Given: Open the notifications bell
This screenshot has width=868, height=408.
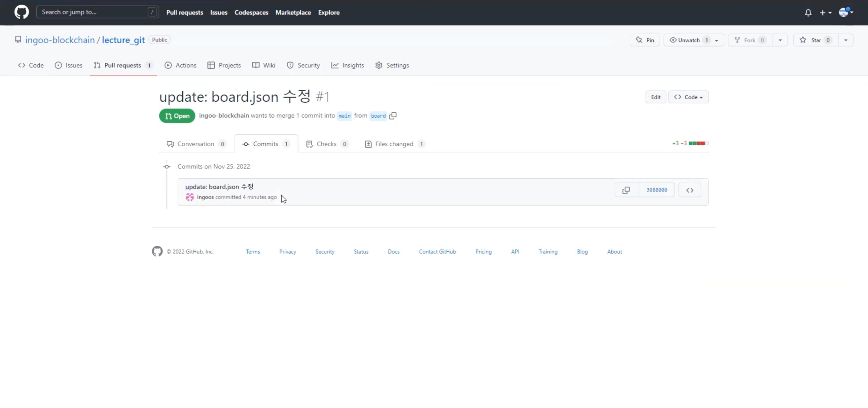Looking at the screenshot, I should pos(808,13).
